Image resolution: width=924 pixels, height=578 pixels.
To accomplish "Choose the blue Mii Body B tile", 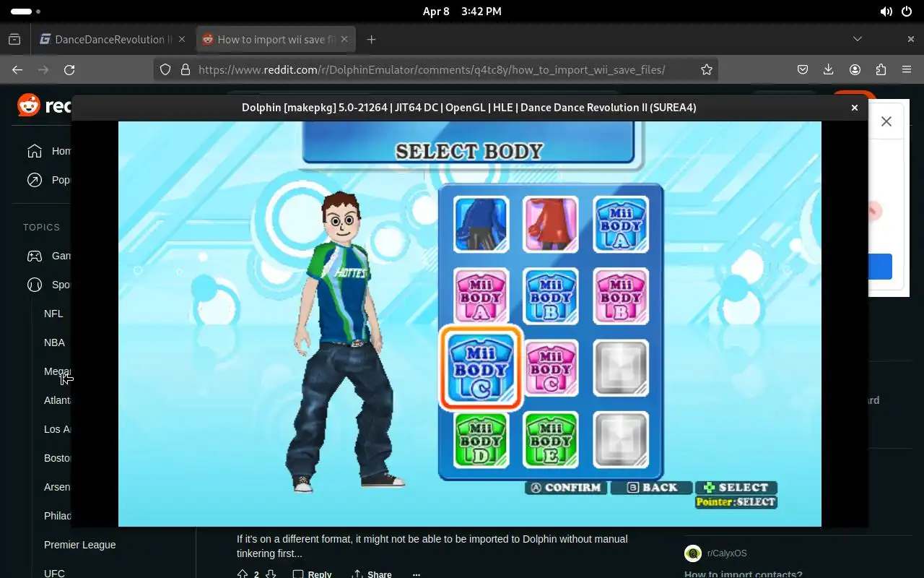I will click(551, 296).
